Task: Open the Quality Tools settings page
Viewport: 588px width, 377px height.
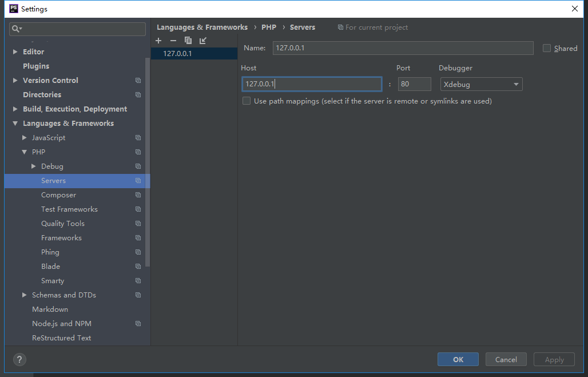Action: pos(63,224)
